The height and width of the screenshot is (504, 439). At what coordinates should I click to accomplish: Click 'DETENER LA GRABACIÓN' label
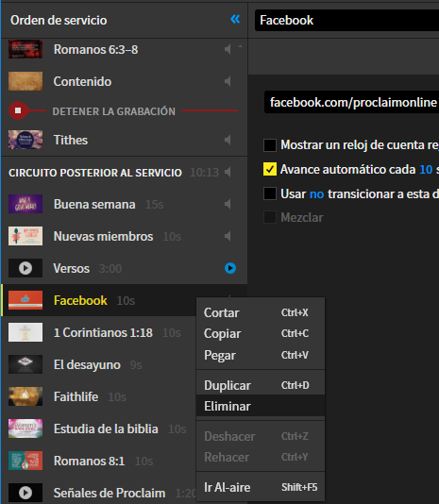pyautogui.click(x=114, y=111)
